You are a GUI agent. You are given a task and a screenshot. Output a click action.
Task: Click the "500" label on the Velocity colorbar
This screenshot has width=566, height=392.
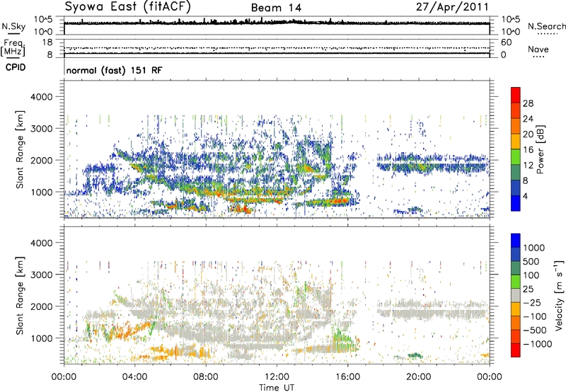tap(531, 262)
